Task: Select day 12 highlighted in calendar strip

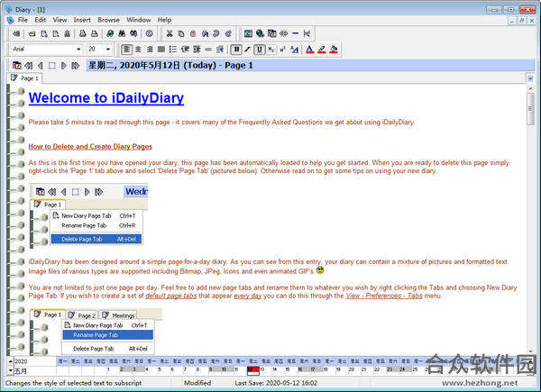Action: 252,369
